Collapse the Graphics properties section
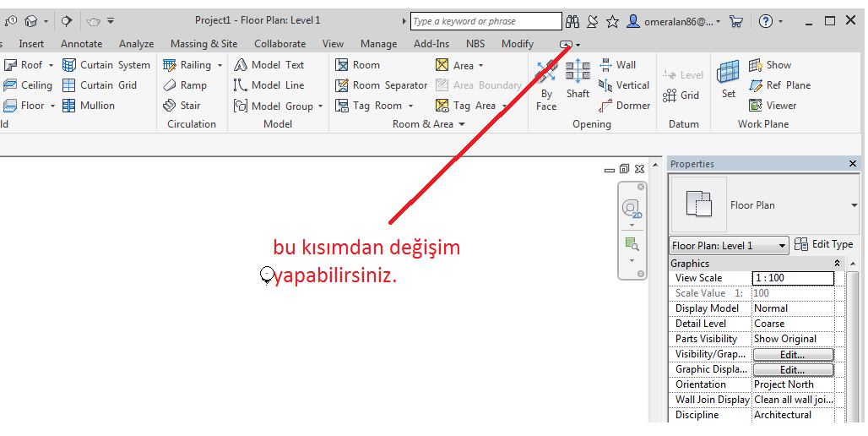The width and height of the screenshot is (868, 436). click(837, 264)
